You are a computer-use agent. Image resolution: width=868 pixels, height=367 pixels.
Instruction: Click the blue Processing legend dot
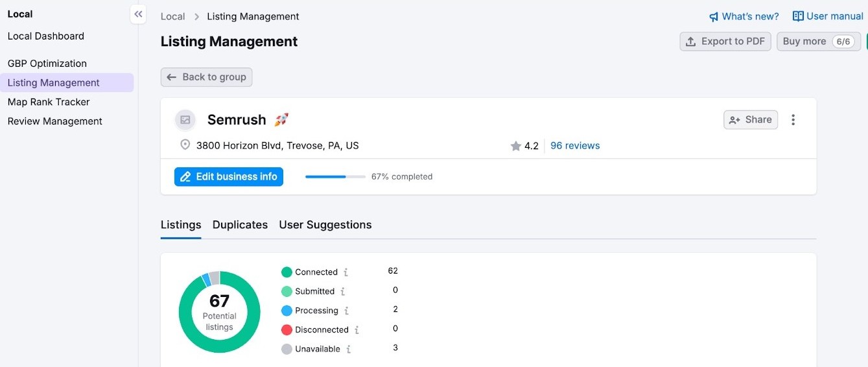[x=287, y=311]
